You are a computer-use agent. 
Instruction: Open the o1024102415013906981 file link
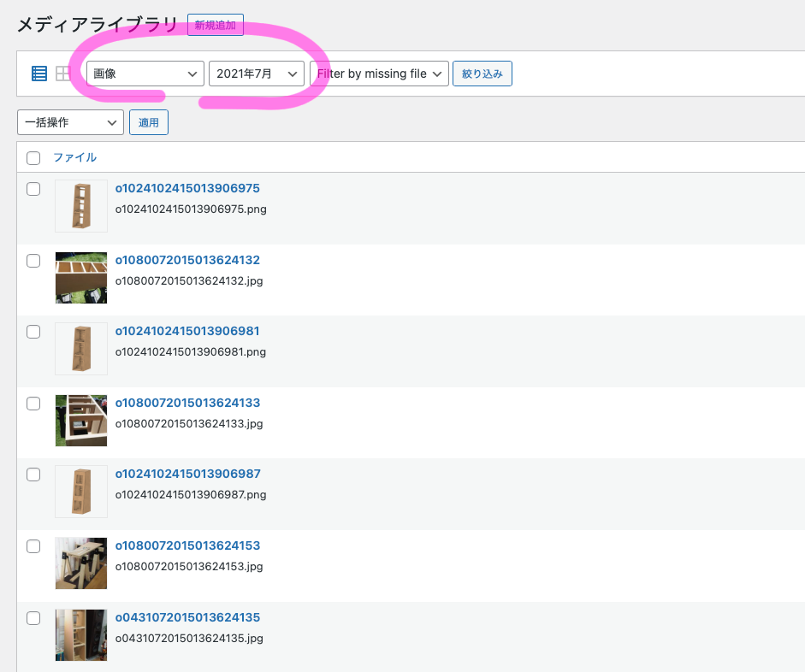click(x=187, y=331)
